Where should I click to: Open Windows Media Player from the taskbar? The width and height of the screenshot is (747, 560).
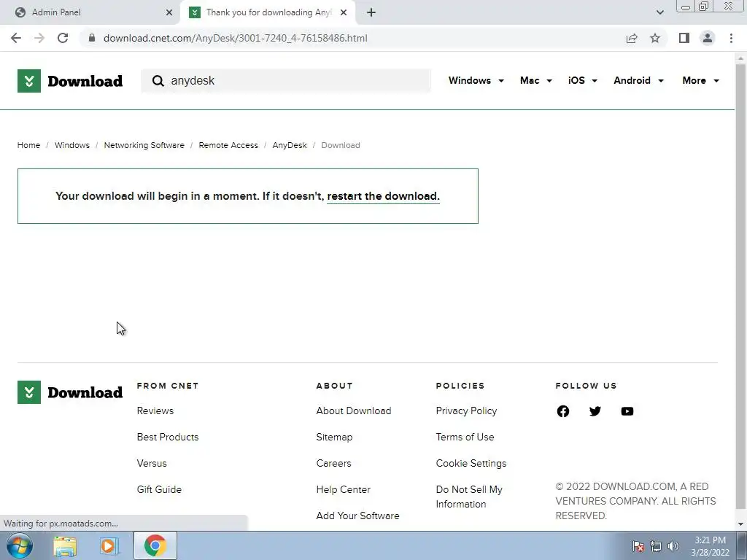(108, 546)
